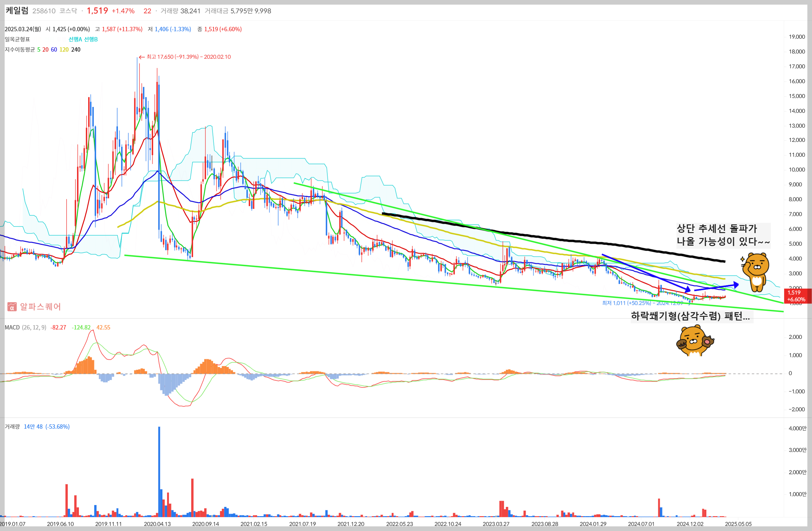Click the −2,000 MACD axis label

pyautogui.click(x=796, y=409)
